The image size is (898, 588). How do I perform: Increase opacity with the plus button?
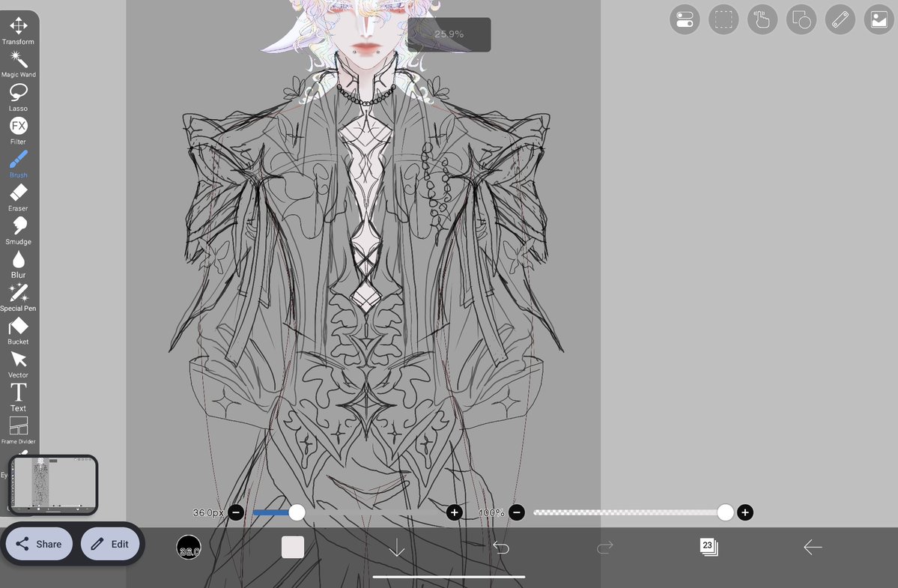point(745,512)
